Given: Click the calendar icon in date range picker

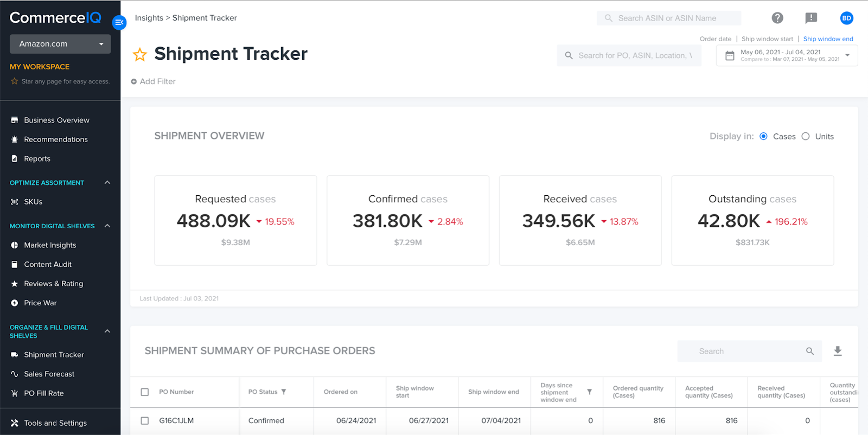Looking at the screenshot, I should [730, 55].
